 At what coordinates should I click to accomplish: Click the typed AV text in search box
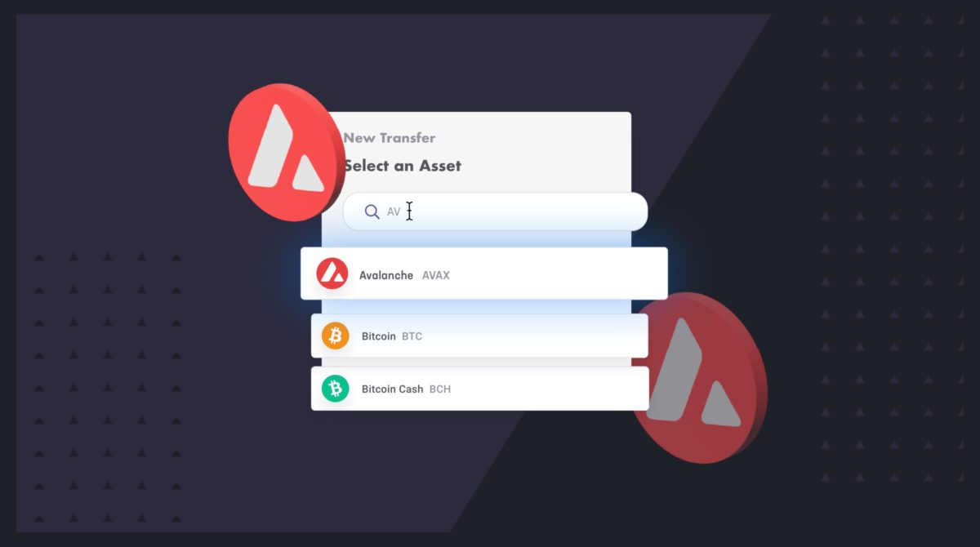[x=394, y=212]
